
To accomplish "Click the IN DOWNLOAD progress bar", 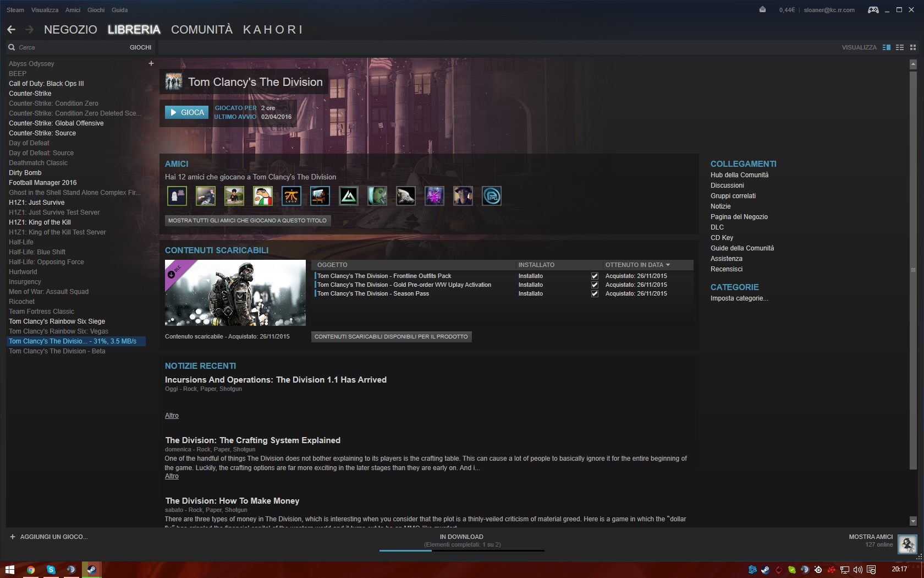I will [462, 550].
